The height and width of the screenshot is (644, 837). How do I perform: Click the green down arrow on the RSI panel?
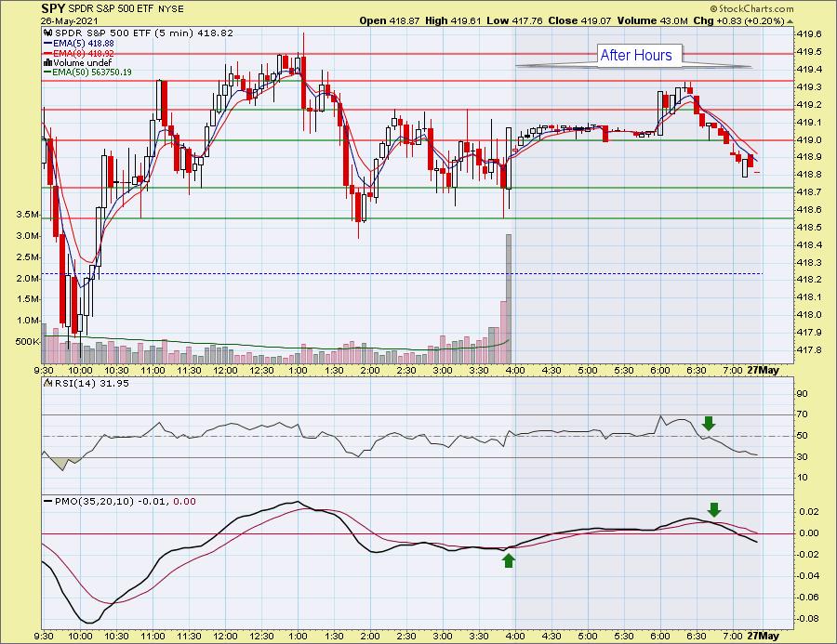pyautogui.click(x=709, y=424)
